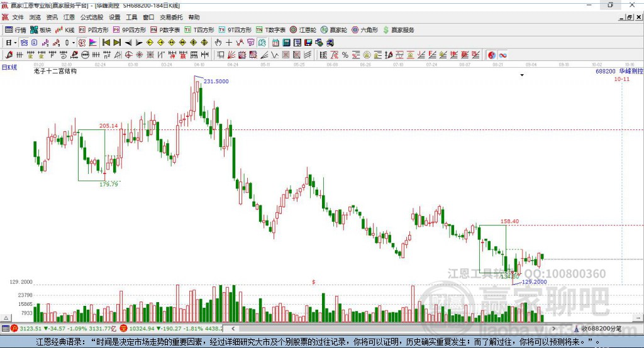This screenshot has height=348, width=644.
Task: Open T数字表 tool
Action: pos(270,30)
